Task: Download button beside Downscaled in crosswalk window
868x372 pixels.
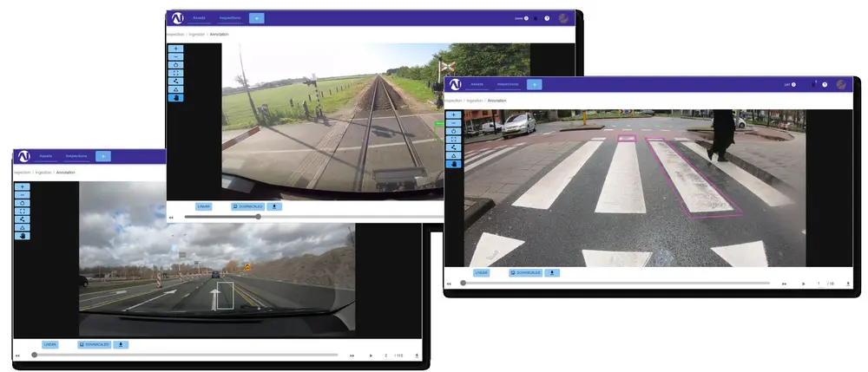Action: pos(552,273)
